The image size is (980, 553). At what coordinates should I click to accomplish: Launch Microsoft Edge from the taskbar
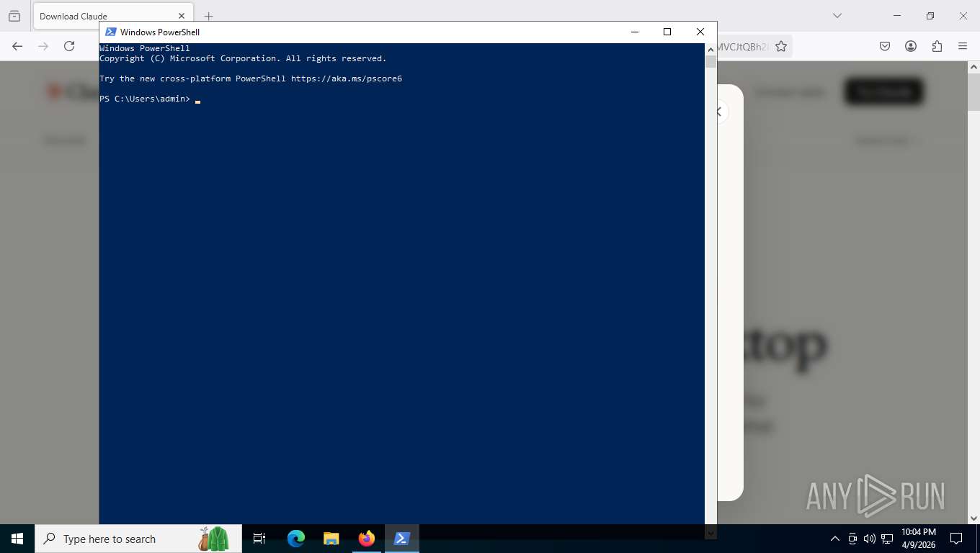click(296, 539)
